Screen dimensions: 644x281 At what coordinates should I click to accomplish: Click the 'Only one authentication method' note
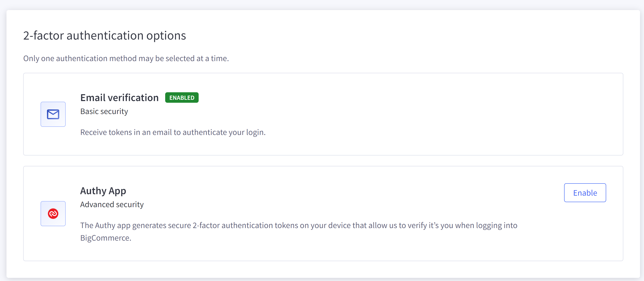point(126,59)
